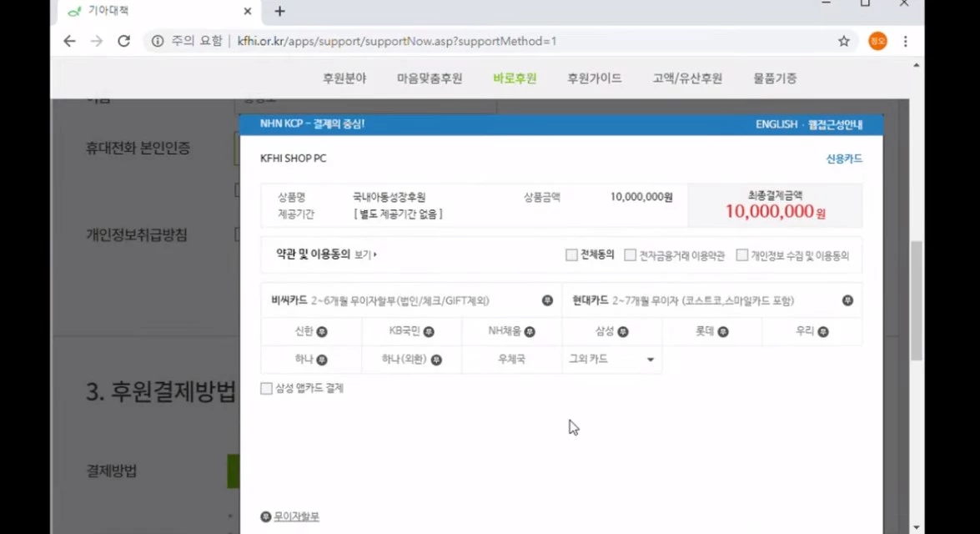The height and width of the screenshot is (534, 980).
Task: View the site security info icon
Action: click(158, 41)
